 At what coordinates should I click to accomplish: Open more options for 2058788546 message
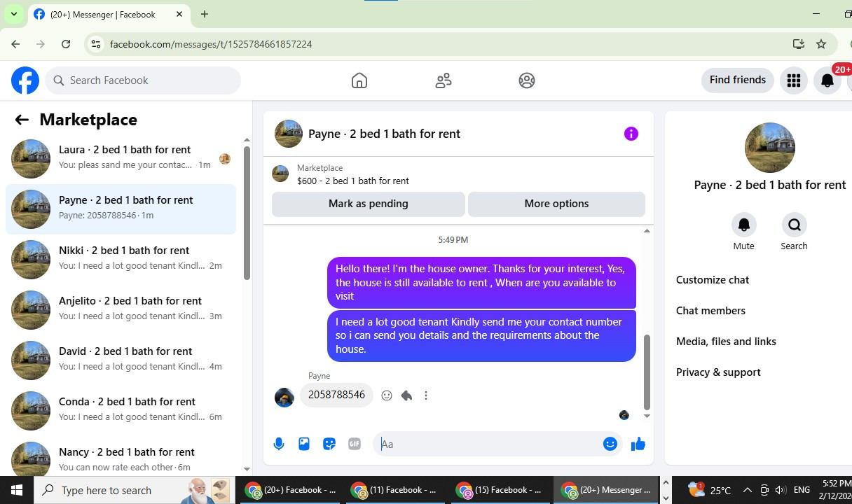(x=426, y=395)
